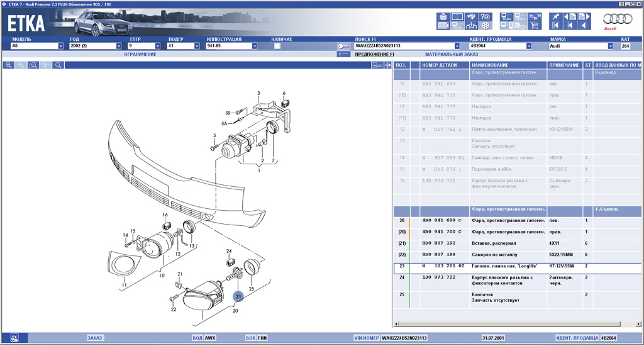The image size is (644, 346).
Task: Zoom in on the illustration
Action: [x=8, y=65]
